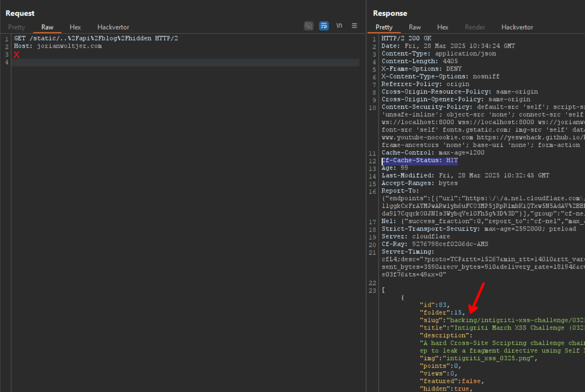This screenshot has height=392, width=585.
Task: Click Cross-Origin-Opener-Policy header line
Action: pos(456,99)
